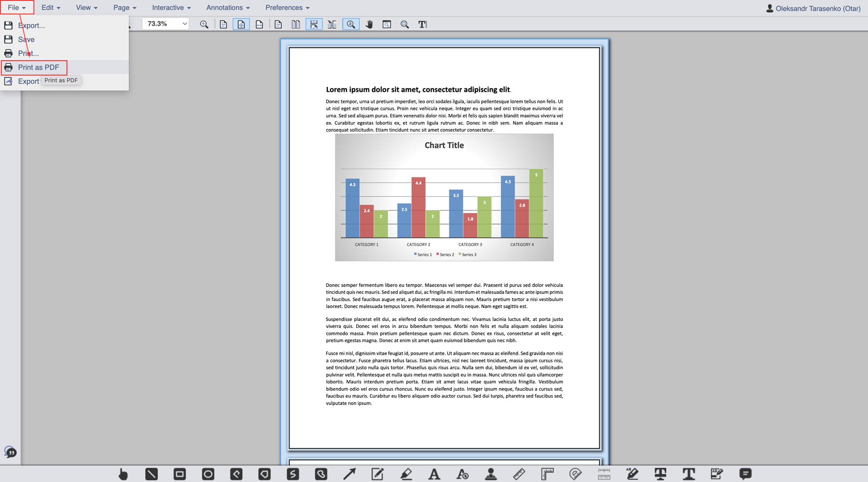Click the zoom-in magnifier icon
Viewport: 868px width, 482px height.
coord(204,24)
